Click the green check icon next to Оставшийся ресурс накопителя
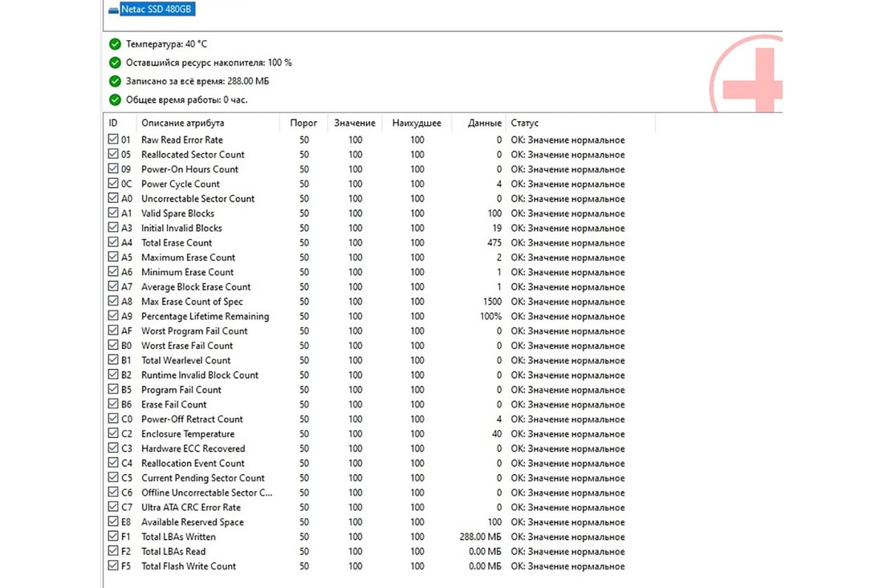883x588 pixels. tap(115, 63)
